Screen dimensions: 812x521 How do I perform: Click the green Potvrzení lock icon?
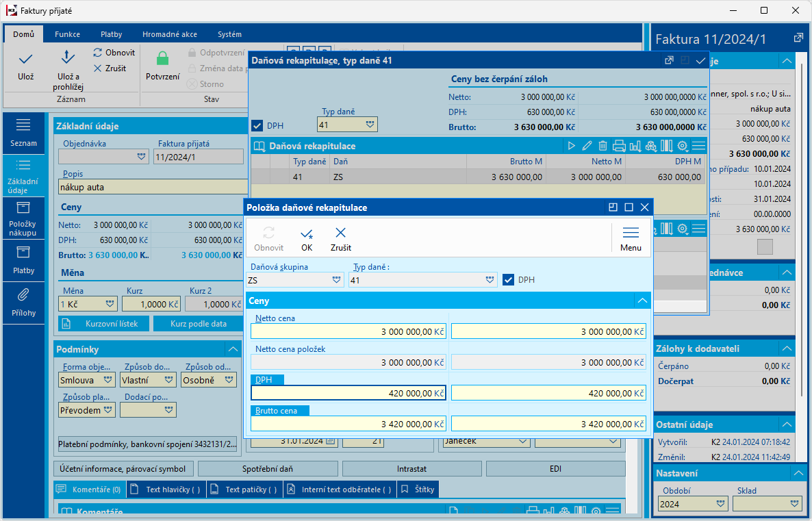pyautogui.click(x=163, y=58)
